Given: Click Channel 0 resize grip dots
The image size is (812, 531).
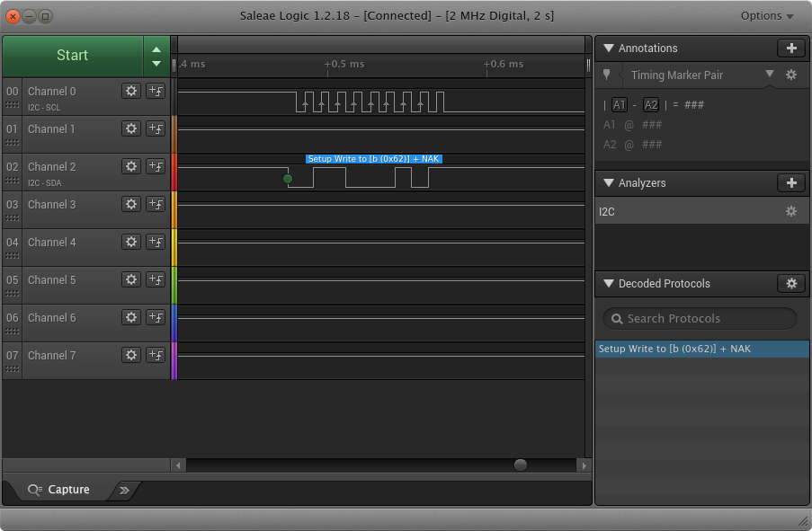Looking at the screenshot, I should point(12,105).
